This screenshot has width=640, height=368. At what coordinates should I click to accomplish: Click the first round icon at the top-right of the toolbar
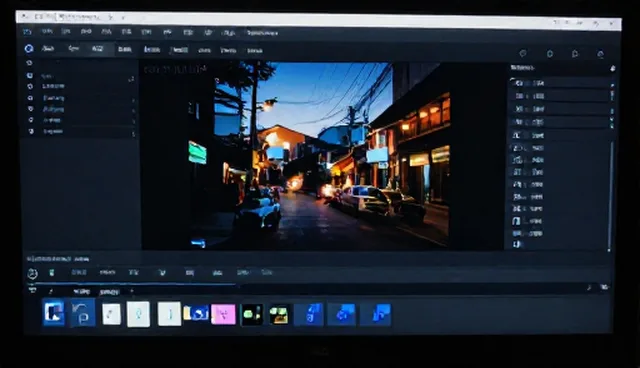coord(523,53)
